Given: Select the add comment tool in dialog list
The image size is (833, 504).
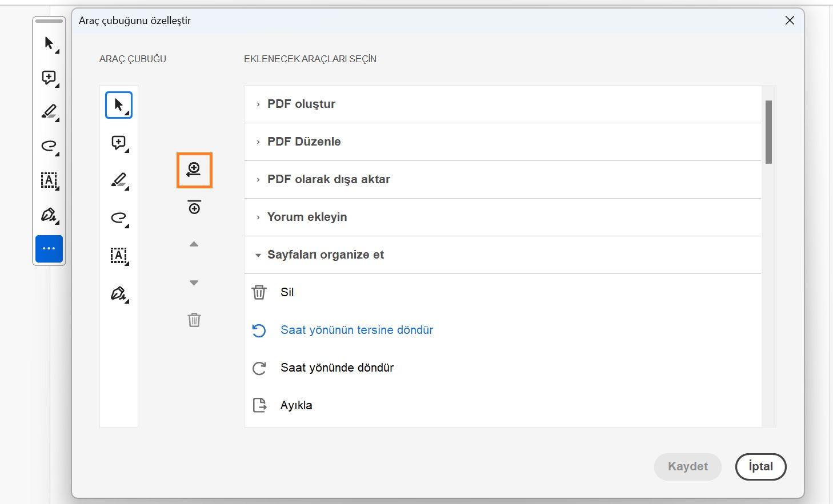Looking at the screenshot, I should [119, 143].
